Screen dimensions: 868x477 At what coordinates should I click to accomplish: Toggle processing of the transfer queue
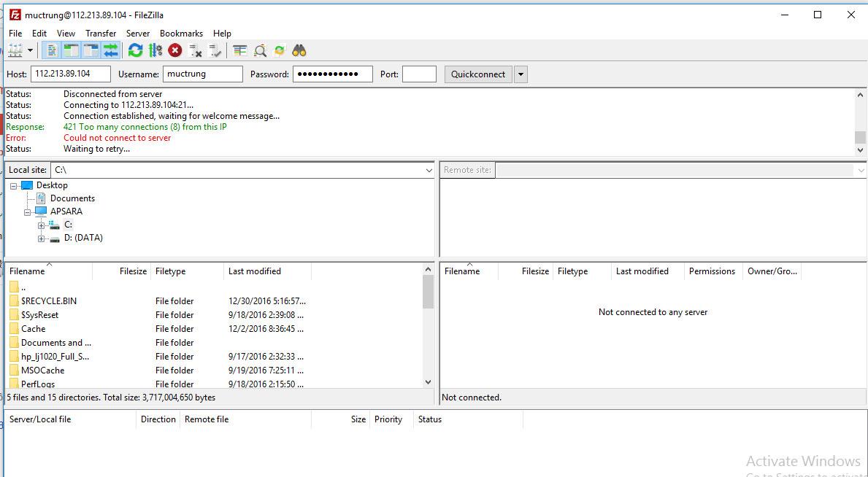[155, 51]
